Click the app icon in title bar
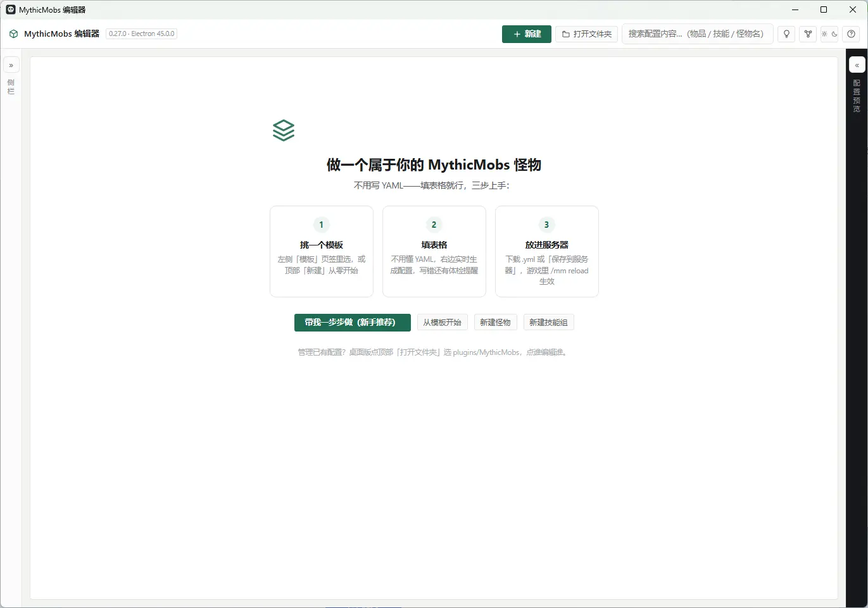This screenshot has width=868, height=608. (11, 9)
